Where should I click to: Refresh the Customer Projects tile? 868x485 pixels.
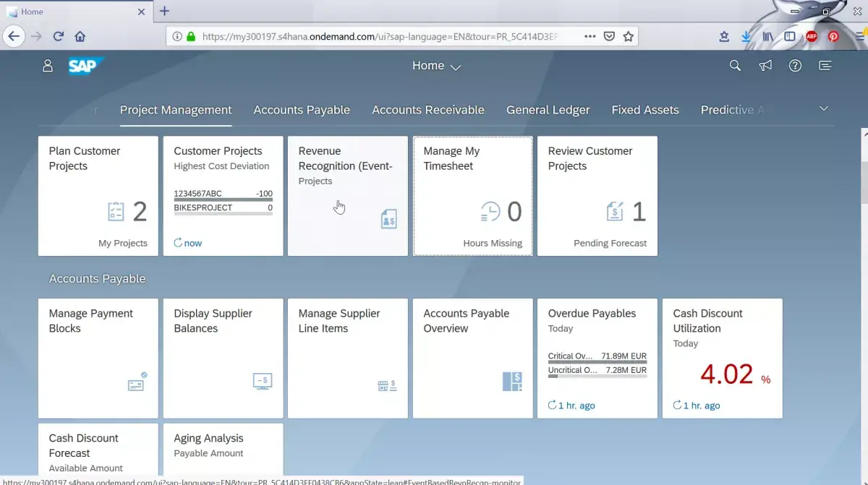click(x=178, y=243)
